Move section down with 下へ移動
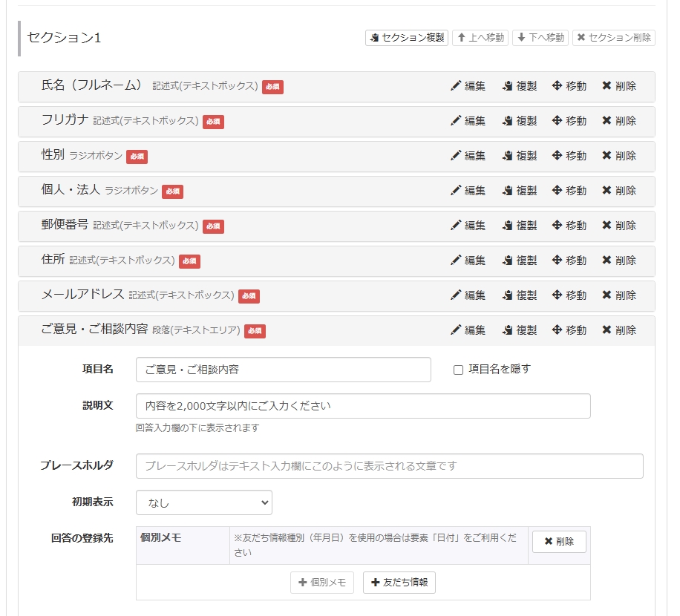Viewport: 680px width, 616px height. 540,37
